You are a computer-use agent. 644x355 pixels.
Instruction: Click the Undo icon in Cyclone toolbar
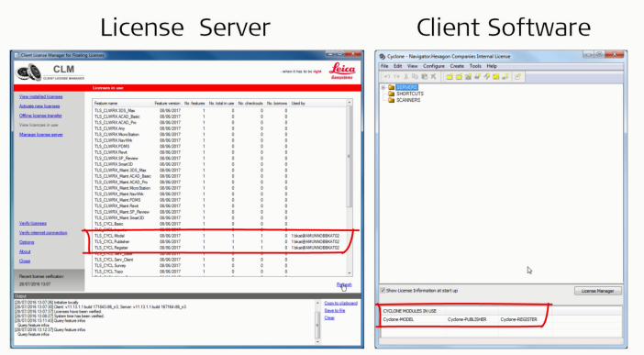tap(387, 77)
